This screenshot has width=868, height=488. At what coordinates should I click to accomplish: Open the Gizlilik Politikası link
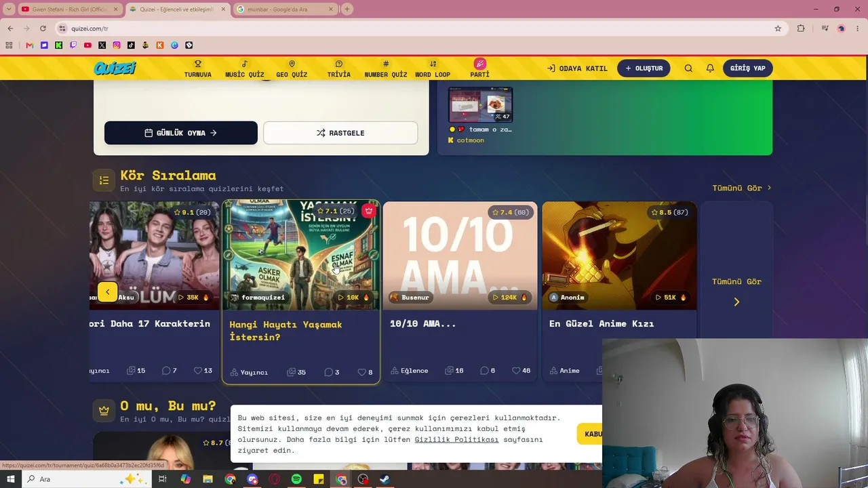(456, 439)
